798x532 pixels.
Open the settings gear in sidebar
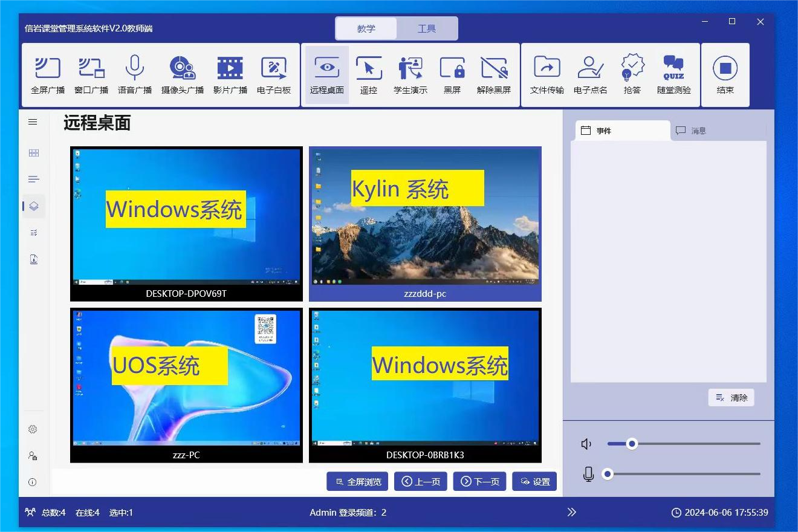[33, 429]
